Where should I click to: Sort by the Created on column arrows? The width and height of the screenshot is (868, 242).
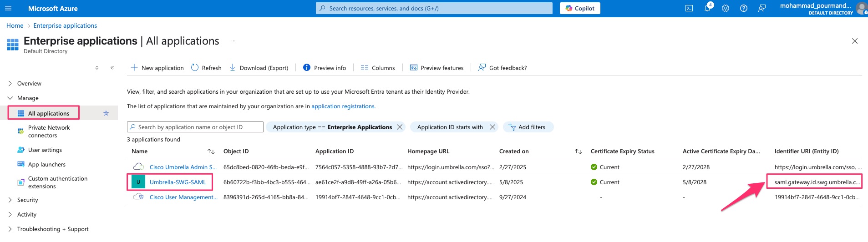578,151
